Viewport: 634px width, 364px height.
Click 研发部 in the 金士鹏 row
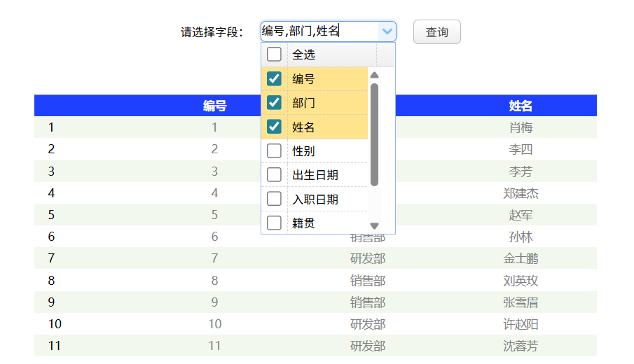368,258
